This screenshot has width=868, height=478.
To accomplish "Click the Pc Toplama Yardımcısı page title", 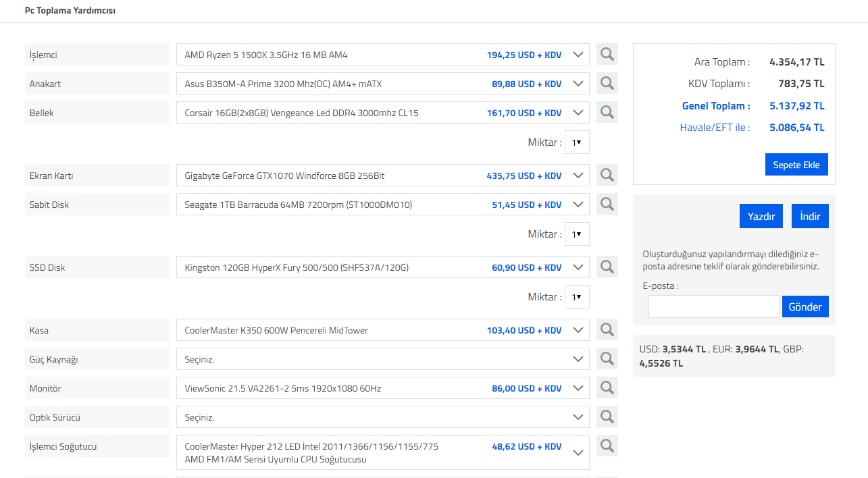I will pyautogui.click(x=70, y=11).
